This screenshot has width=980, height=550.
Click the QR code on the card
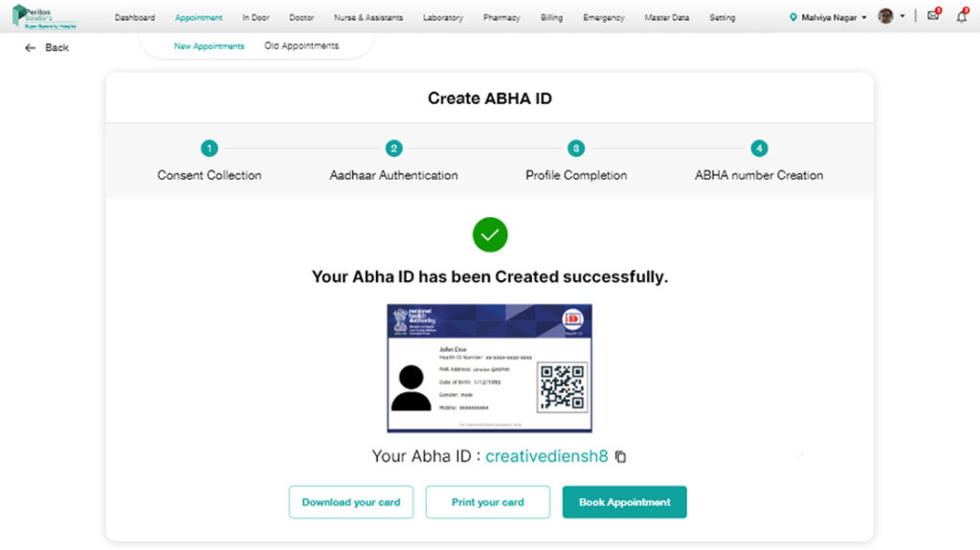point(562,386)
